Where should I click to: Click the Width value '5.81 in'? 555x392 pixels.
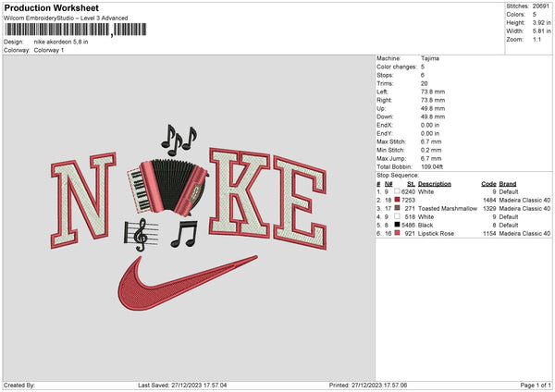tap(541, 31)
